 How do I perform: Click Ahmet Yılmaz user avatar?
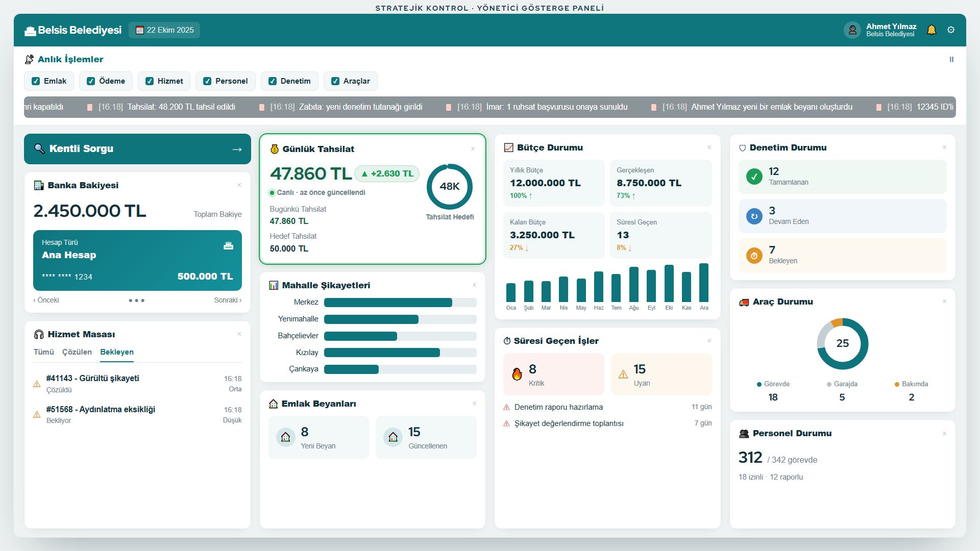[852, 30]
